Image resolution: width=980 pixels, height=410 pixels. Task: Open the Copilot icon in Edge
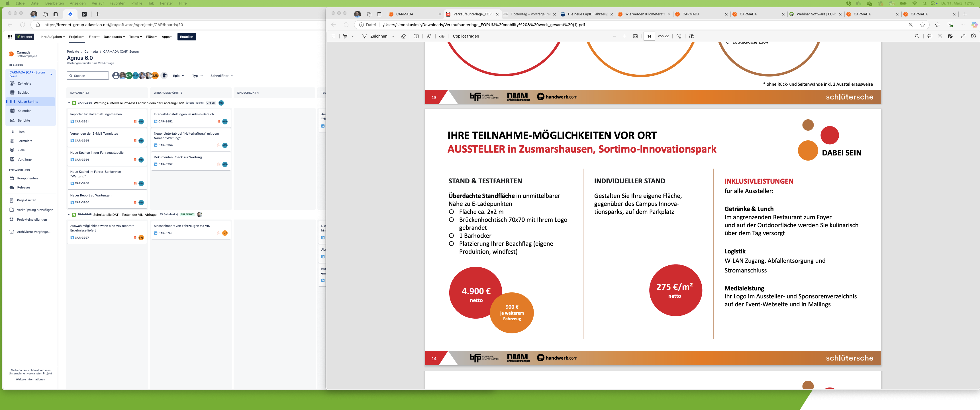974,25
